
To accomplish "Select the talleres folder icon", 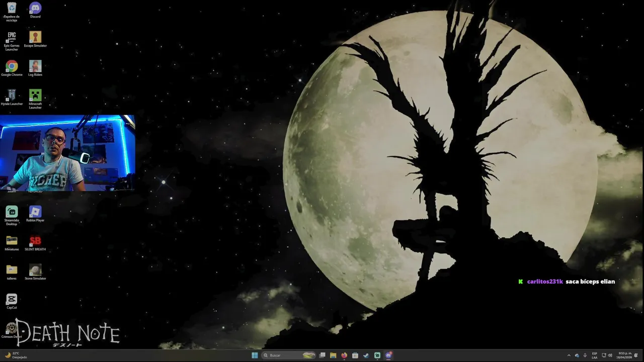I will click(x=12, y=272).
